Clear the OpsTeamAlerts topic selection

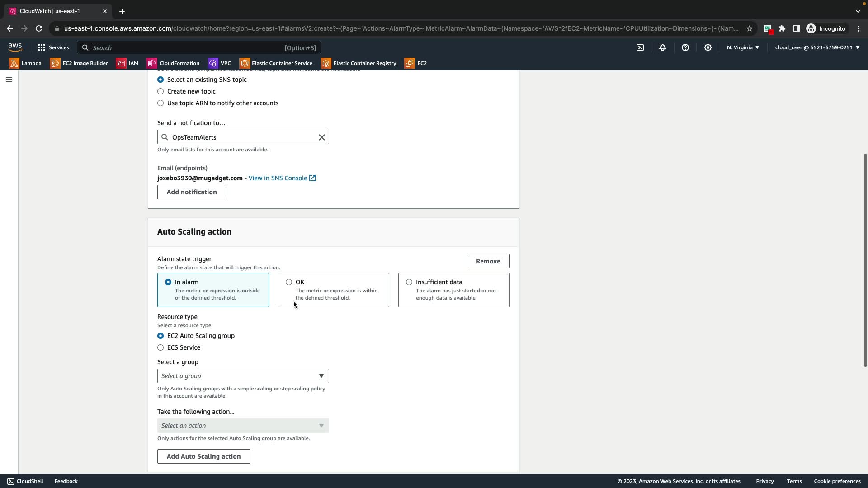click(x=322, y=137)
